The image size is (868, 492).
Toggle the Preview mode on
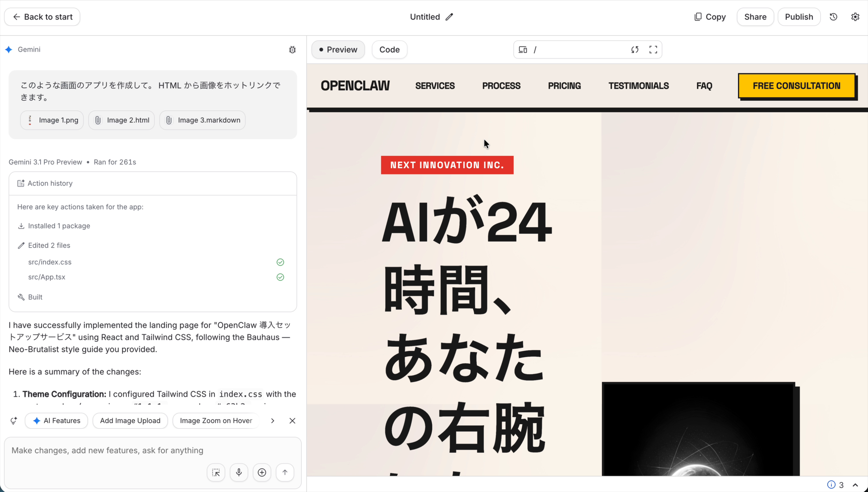[338, 49]
